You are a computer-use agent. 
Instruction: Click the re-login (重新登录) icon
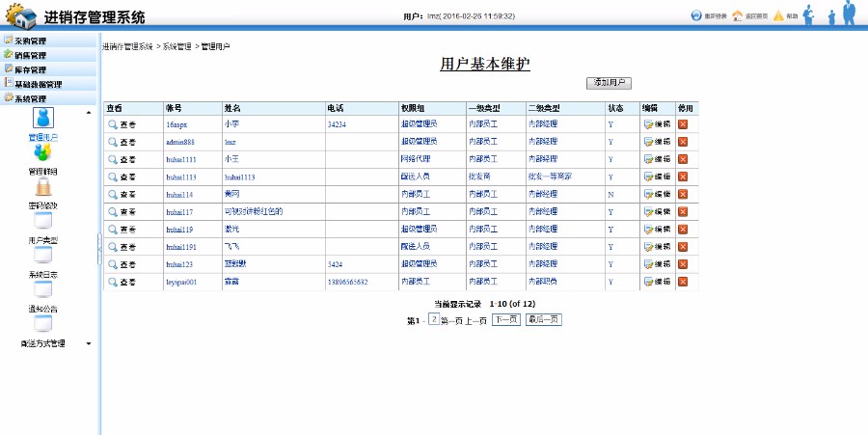tap(696, 16)
